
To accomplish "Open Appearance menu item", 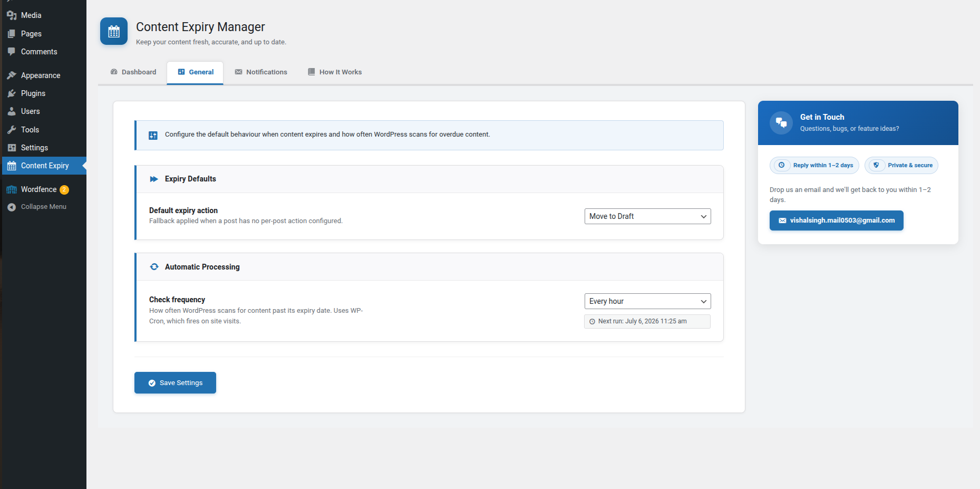I will [x=44, y=75].
